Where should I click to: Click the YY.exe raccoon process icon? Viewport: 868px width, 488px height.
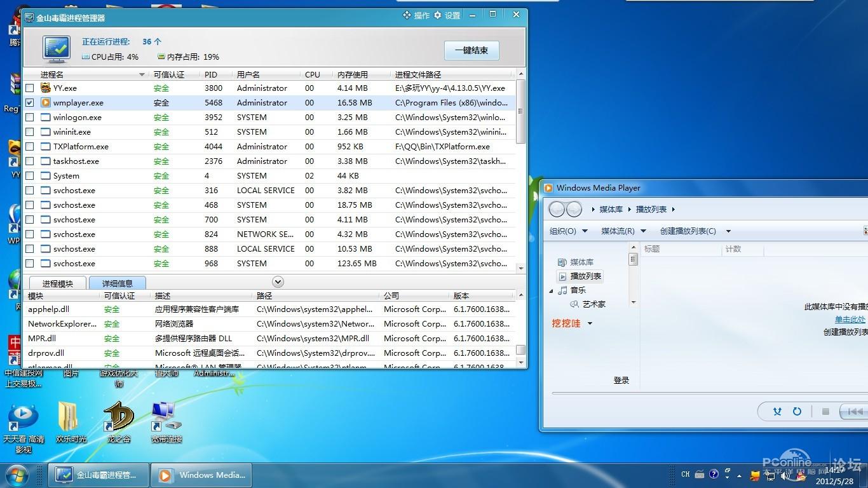tap(46, 88)
